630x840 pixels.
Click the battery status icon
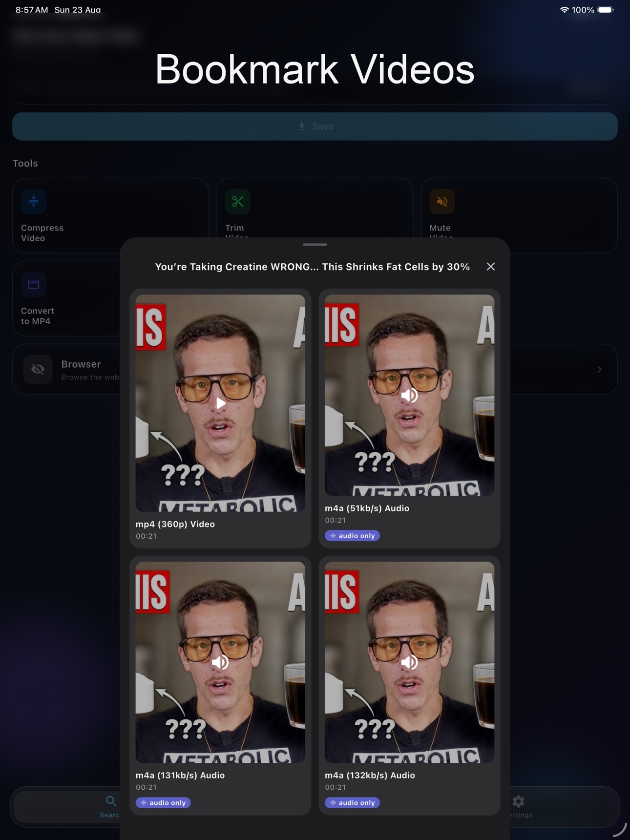(x=606, y=10)
